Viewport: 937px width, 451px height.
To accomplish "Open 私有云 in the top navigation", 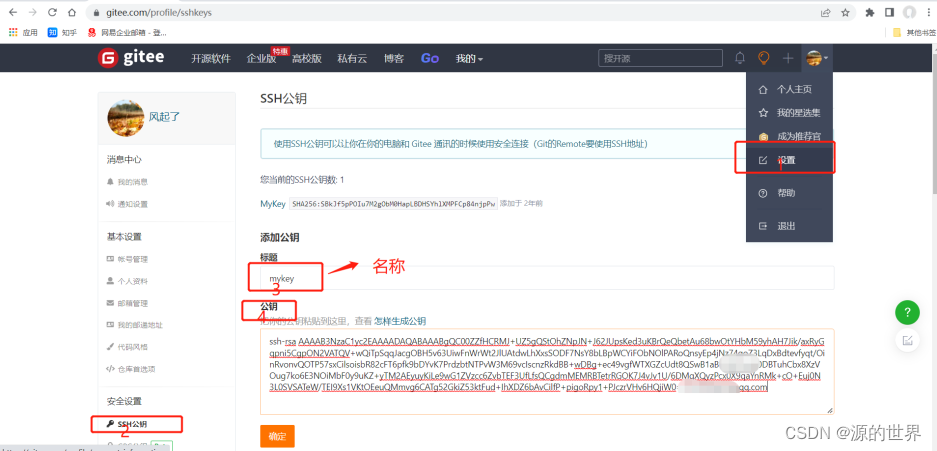I will (x=353, y=59).
